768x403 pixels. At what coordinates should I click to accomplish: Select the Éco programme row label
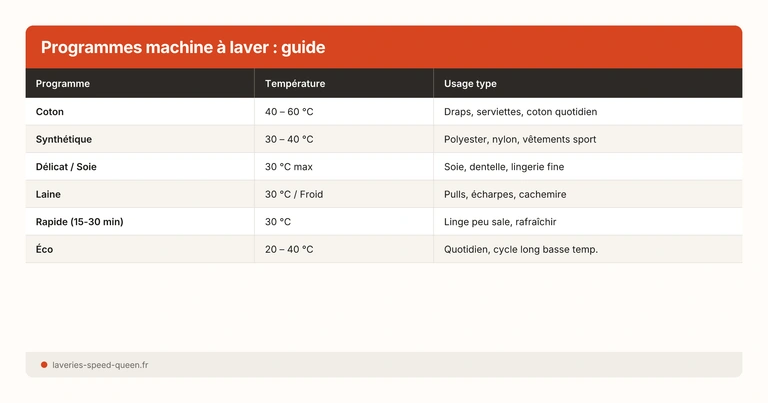pos(44,249)
